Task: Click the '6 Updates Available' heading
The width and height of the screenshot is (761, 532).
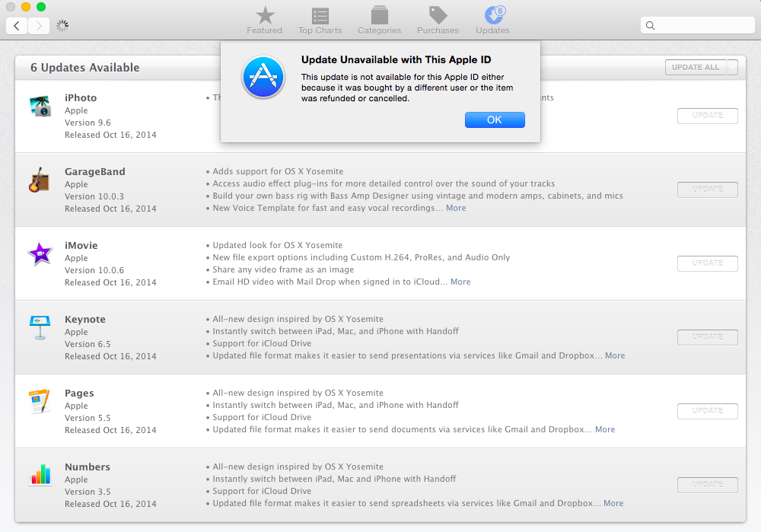Action: click(x=85, y=68)
